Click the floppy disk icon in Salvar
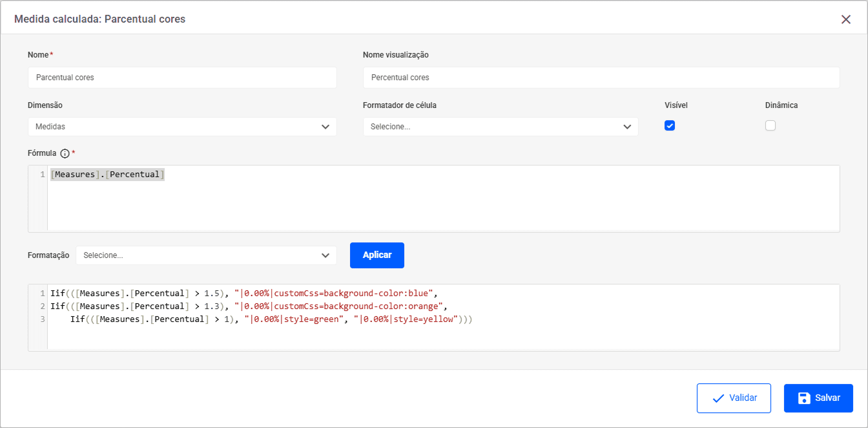Screen dimensions: 868x428 (804, 398)
